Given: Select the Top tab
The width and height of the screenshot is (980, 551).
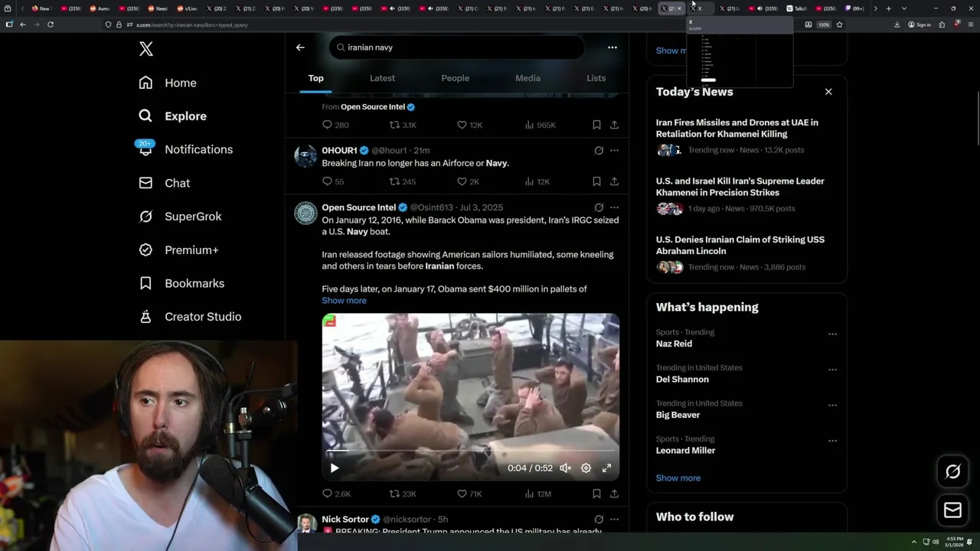Looking at the screenshot, I should click(x=315, y=78).
